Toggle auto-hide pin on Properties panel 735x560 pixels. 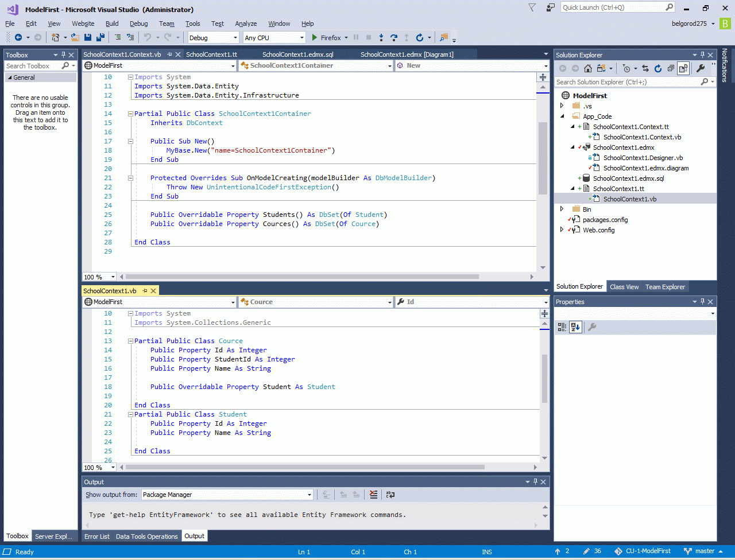(x=703, y=302)
